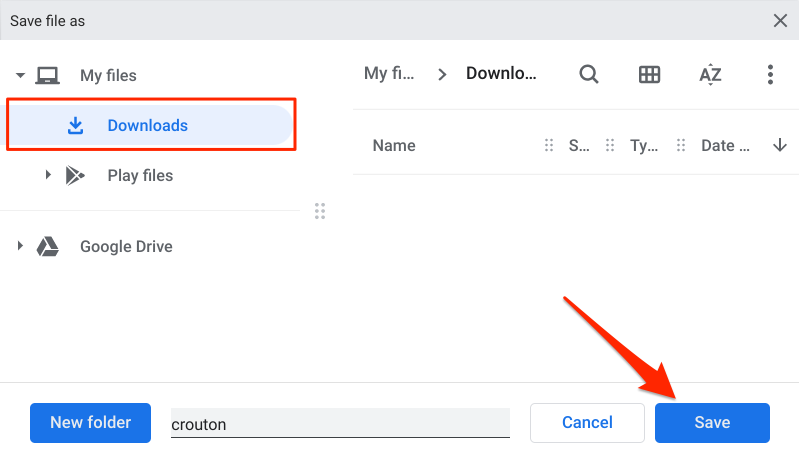Create a folder with New folder
This screenshot has height=454, width=799.
(x=90, y=423)
